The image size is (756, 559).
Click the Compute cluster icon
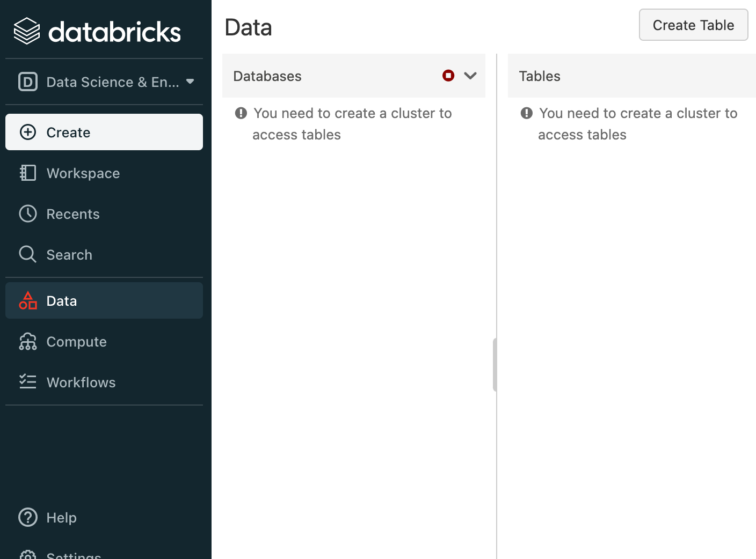point(28,341)
